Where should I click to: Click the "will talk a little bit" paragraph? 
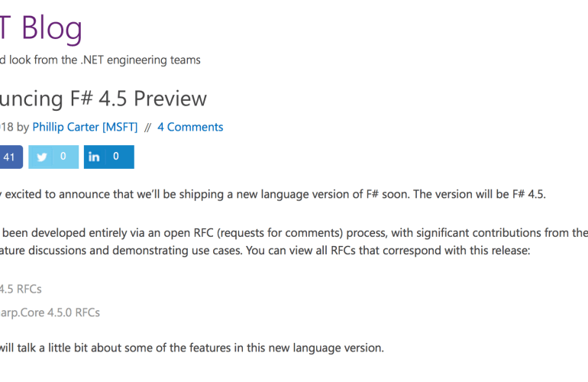point(191,348)
